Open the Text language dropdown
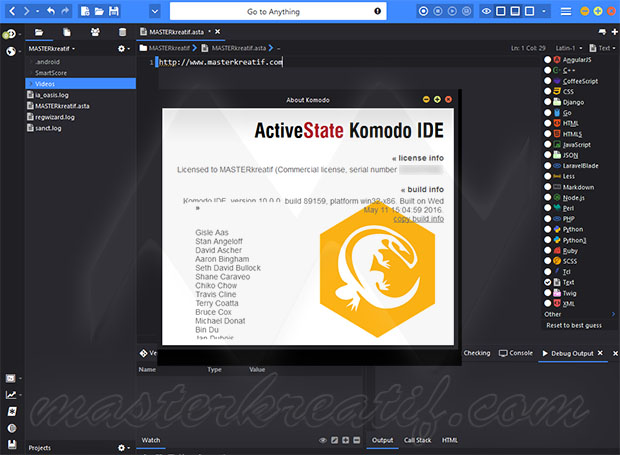The image size is (620, 455). click(x=602, y=48)
